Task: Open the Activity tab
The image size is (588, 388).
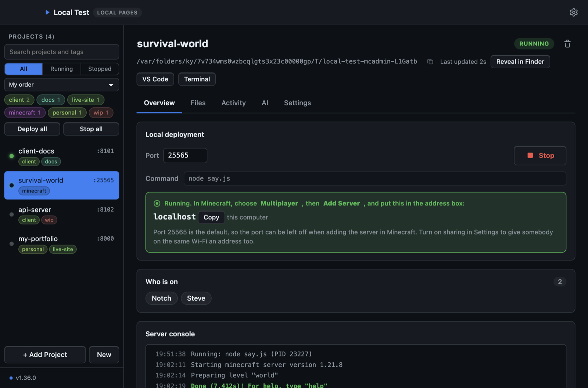Action: 233,103
